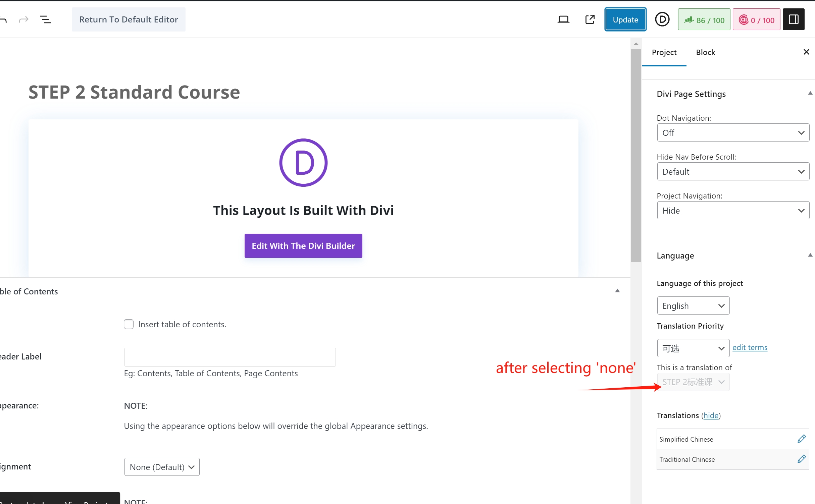Click the large Divi logo
This screenshot has height=504, width=815.
[303, 163]
